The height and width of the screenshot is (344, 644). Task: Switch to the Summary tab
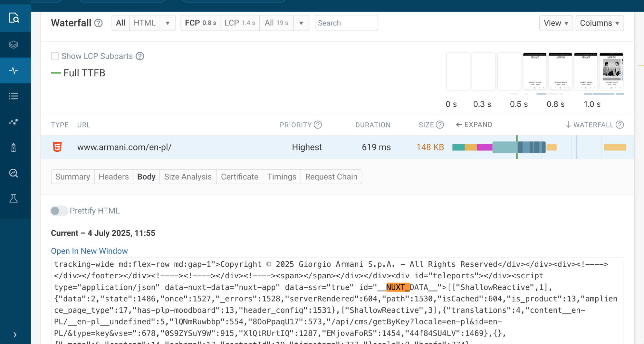click(73, 177)
